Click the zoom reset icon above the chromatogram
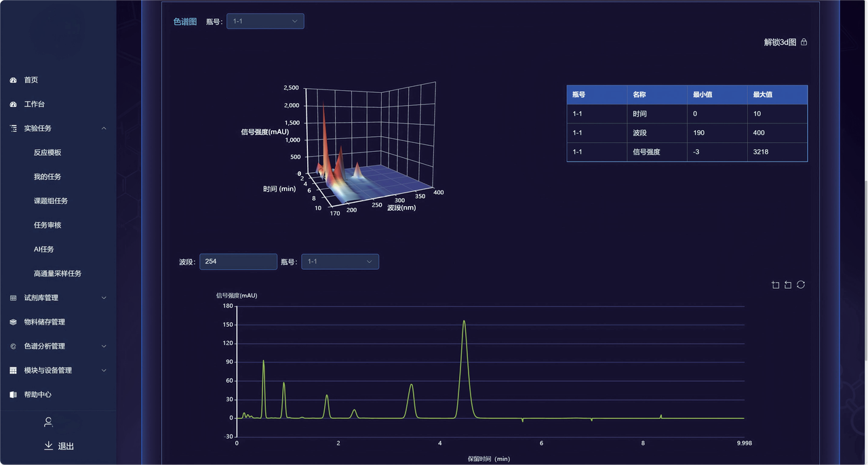This screenshot has width=868, height=465. pyautogui.click(x=788, y=285)
